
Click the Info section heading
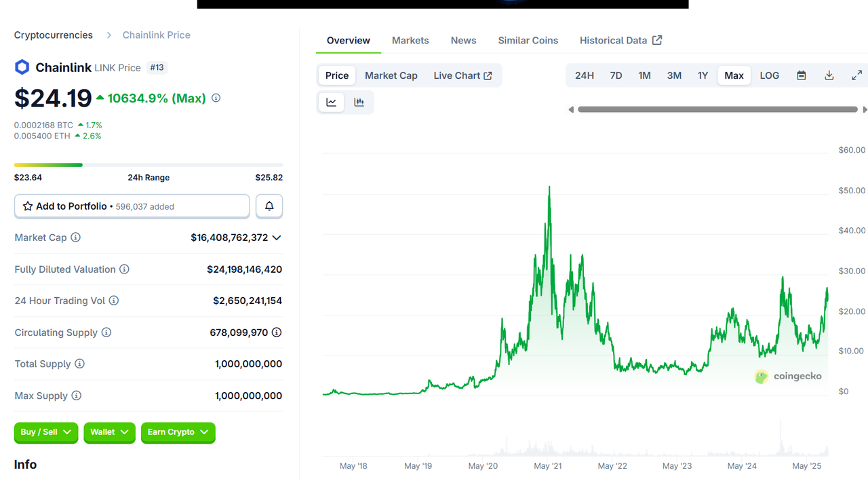click(x=26, y=465)
